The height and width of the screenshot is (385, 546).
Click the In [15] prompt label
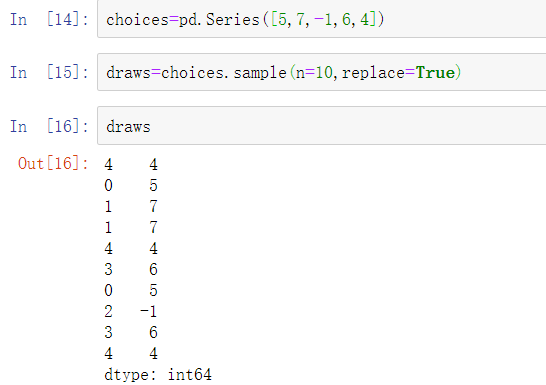point(49,72)
